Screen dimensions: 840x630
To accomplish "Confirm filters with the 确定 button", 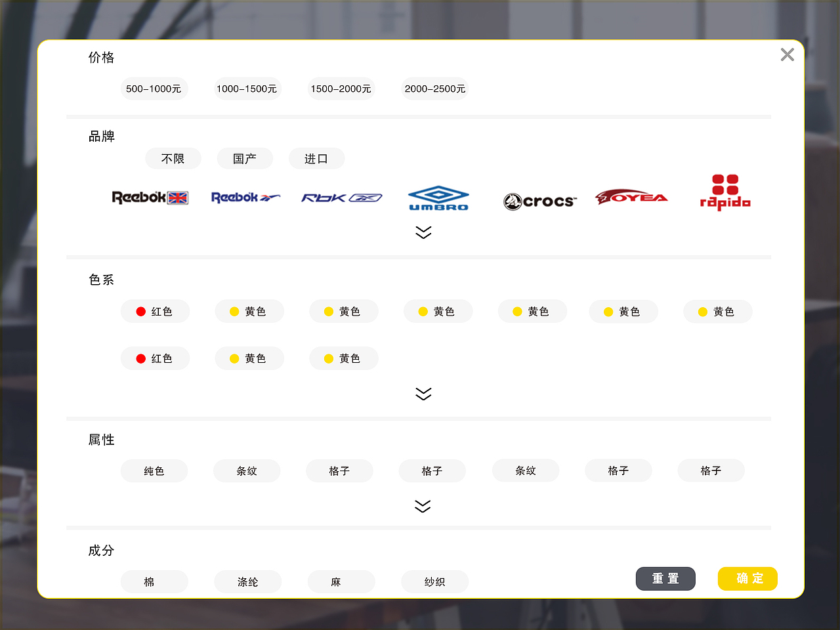I will pos(747,578).
